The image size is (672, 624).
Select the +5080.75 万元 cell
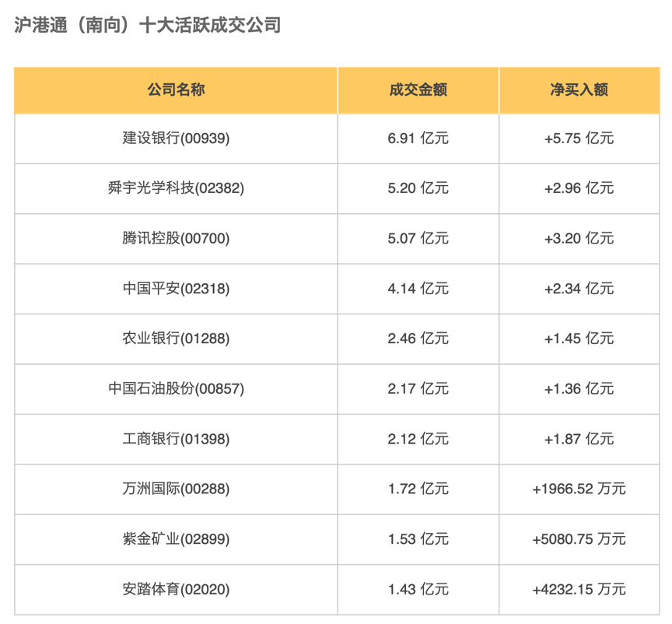[x=579, y=539]
